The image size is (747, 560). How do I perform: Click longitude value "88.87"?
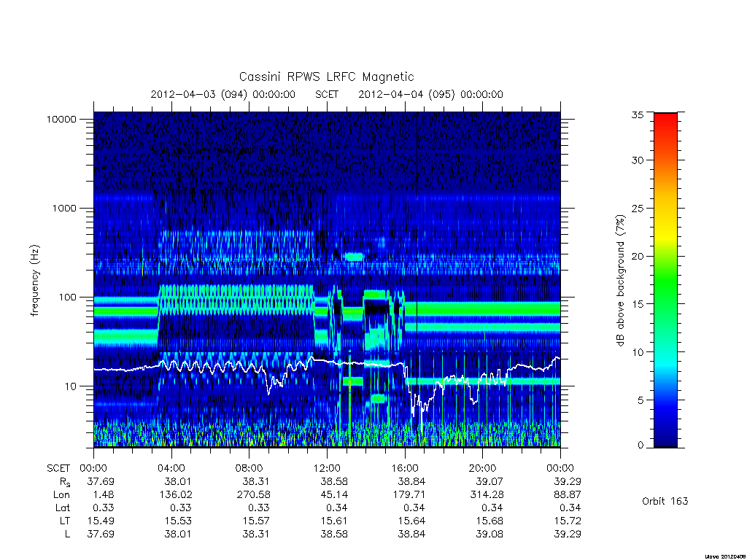point(568,495)
